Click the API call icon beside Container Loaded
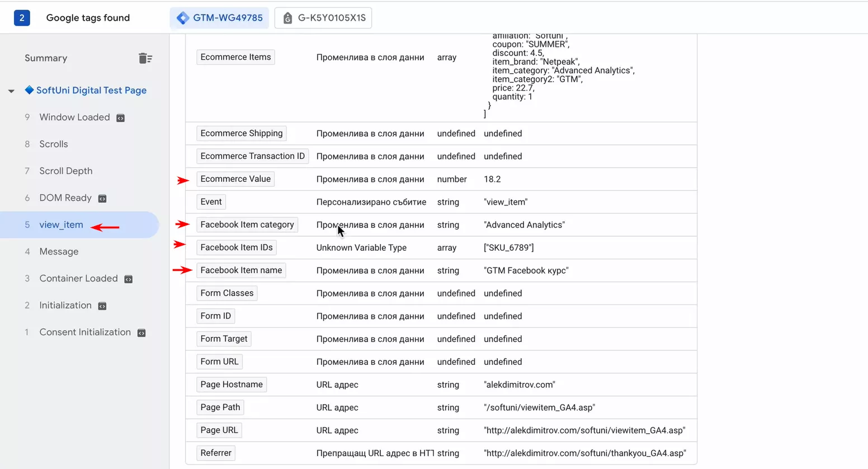868x469 pixels. click(x=128, y=279)
